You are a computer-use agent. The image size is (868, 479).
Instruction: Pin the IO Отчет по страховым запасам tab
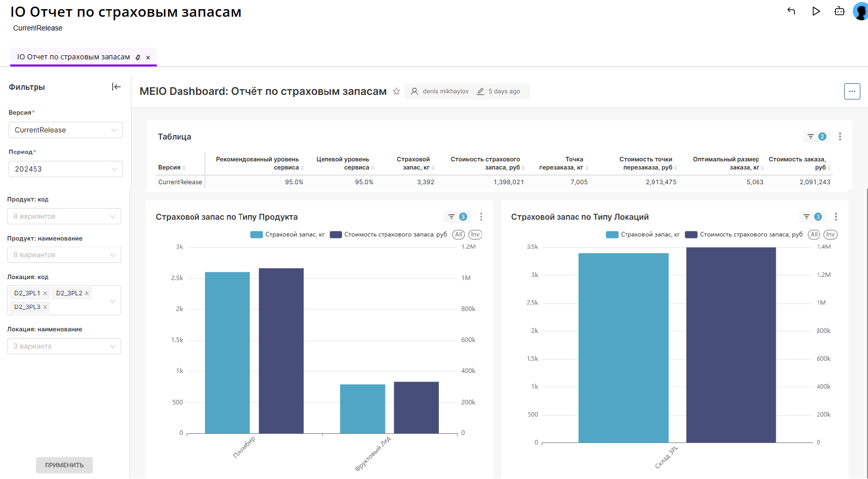[x=138, y=57]
